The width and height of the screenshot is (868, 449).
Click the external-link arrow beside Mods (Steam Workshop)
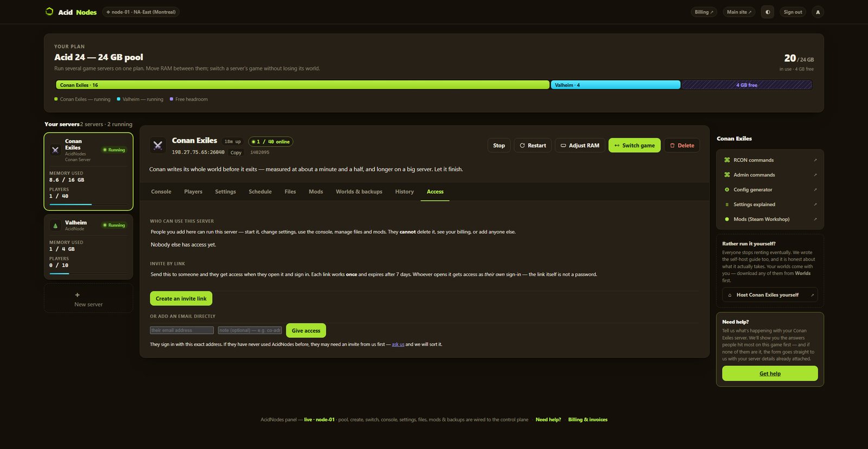pyautogui.click(x=815, y=219)
